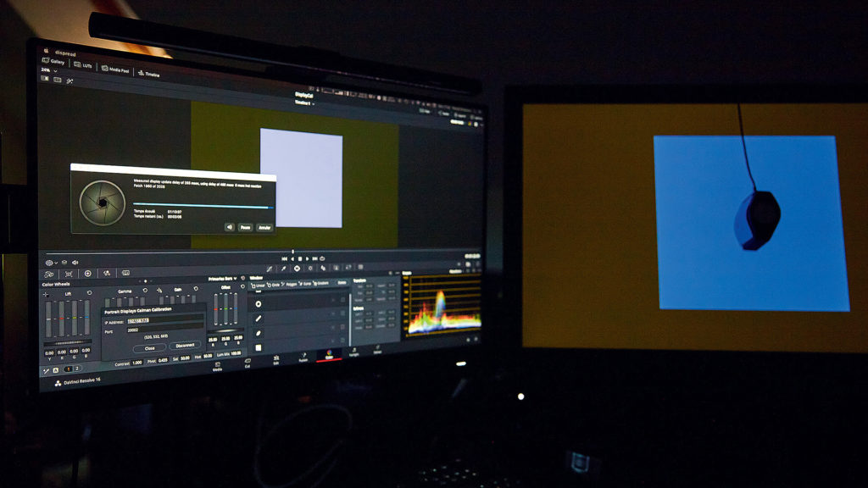Screen dimensions: 868x488
Task: Open the Gallery panel
Action: tap(53, 62)
